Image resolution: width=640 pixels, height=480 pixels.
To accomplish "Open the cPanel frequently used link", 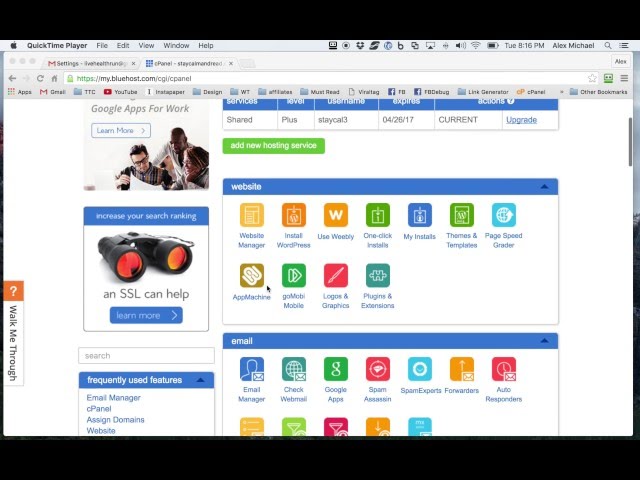I will tap(99, 409).
